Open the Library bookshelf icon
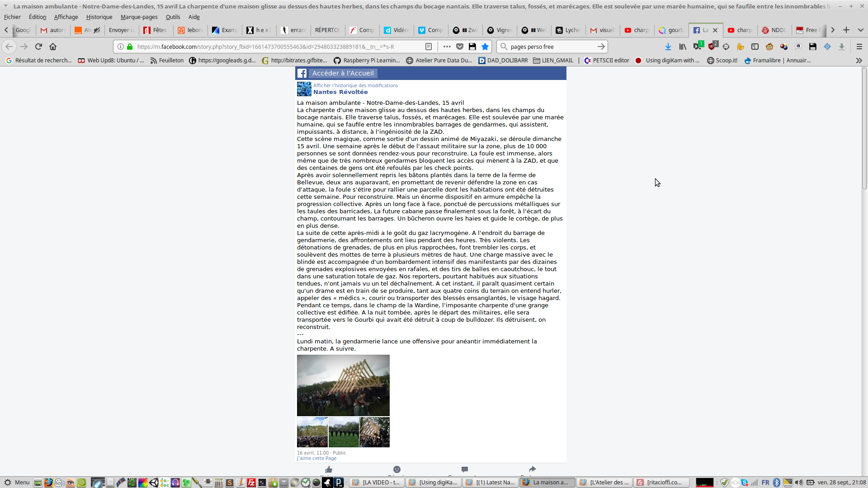 (683, 47)
